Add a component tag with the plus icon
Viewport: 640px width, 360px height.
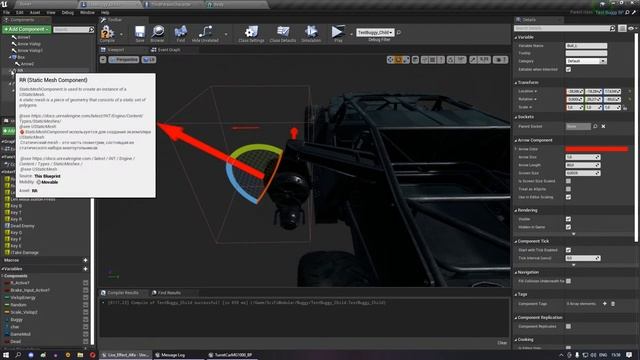[x=604, y=304]
